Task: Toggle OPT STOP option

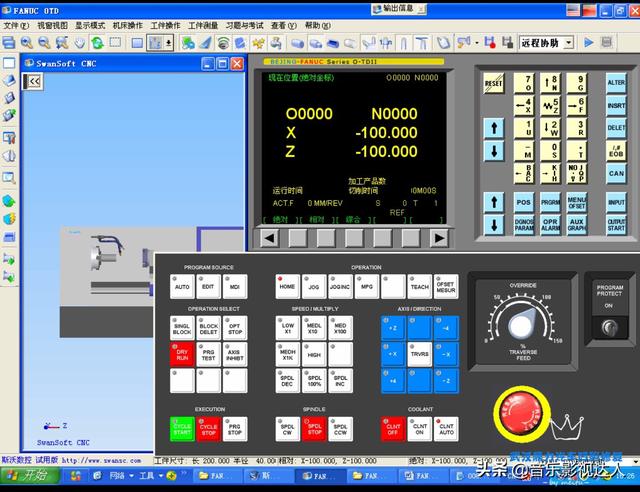Action: [235, 328]
